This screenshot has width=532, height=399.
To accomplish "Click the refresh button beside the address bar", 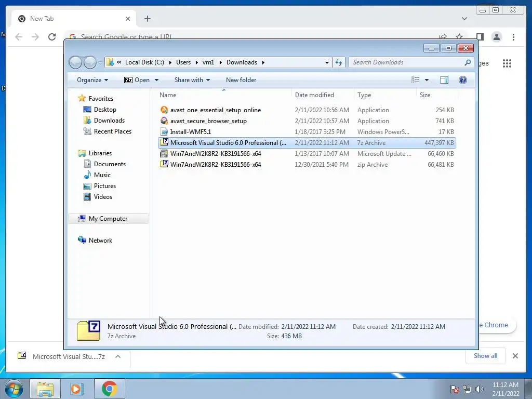I will (339, 62).
